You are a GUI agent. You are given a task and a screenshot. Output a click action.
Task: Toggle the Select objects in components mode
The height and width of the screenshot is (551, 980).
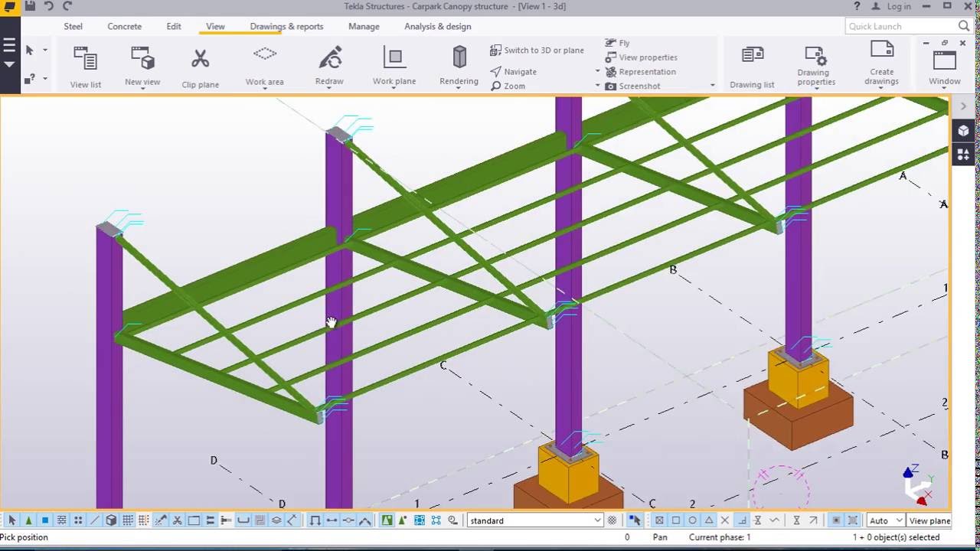44,520
